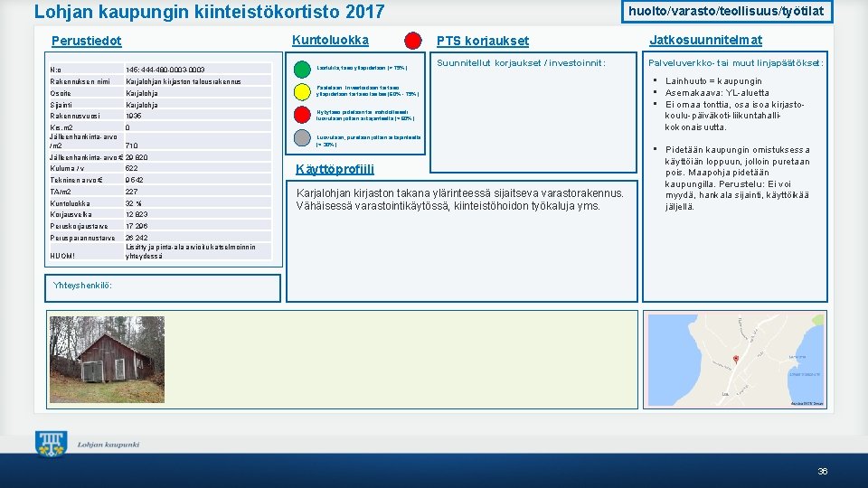The height and width of the screenshot is (488, 868).
Task: Click the Palveluverkko- tai muut linjapäätökset heading
Action: click(x=736, y=63)
